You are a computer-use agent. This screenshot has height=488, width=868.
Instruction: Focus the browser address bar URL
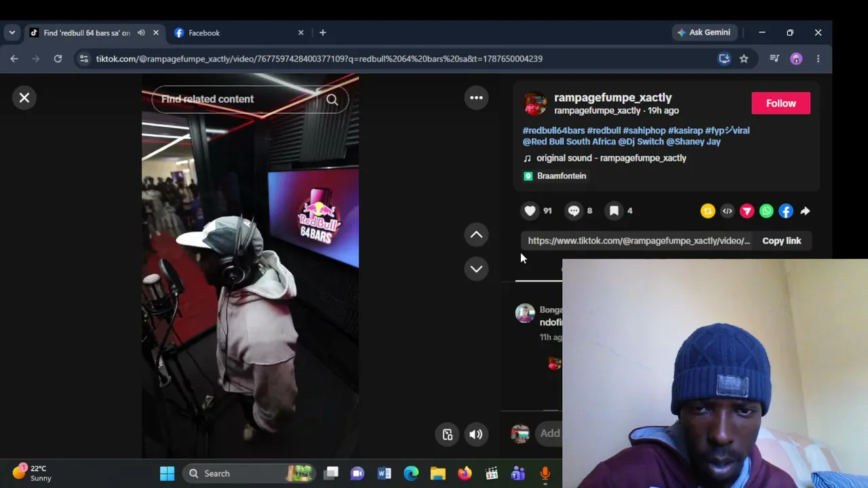(319, 59)
